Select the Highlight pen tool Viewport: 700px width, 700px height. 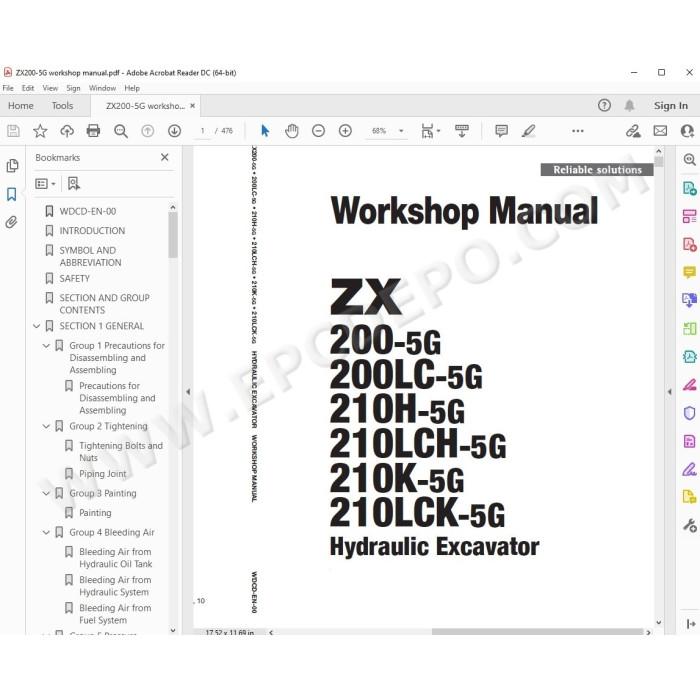(x=529, y=131)
